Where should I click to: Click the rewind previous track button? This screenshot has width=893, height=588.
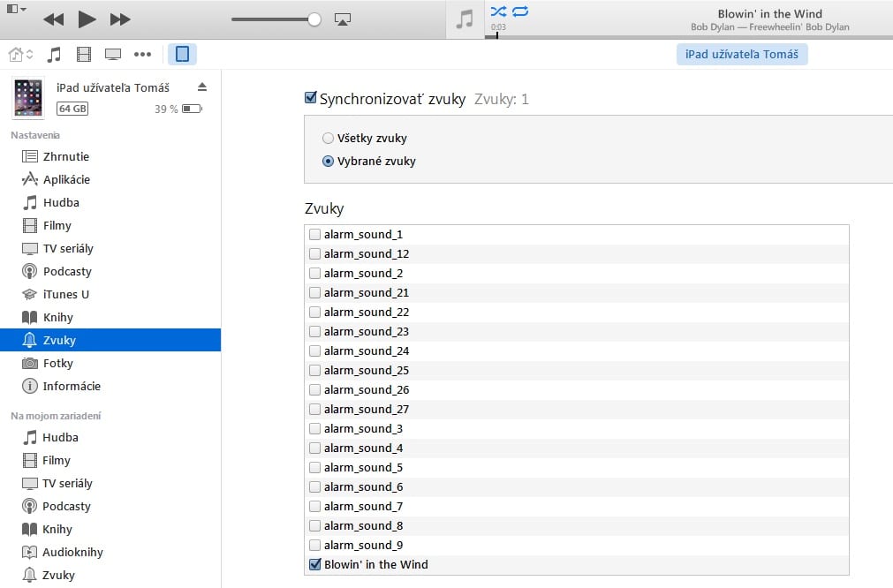[x=54, y=20]
